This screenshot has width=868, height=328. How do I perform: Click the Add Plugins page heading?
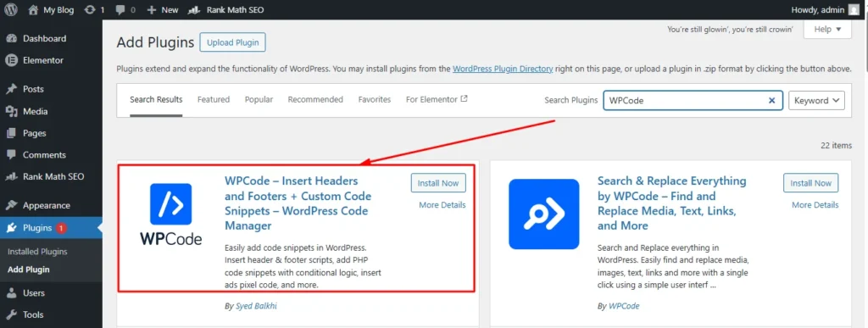(x=156, y=42)
